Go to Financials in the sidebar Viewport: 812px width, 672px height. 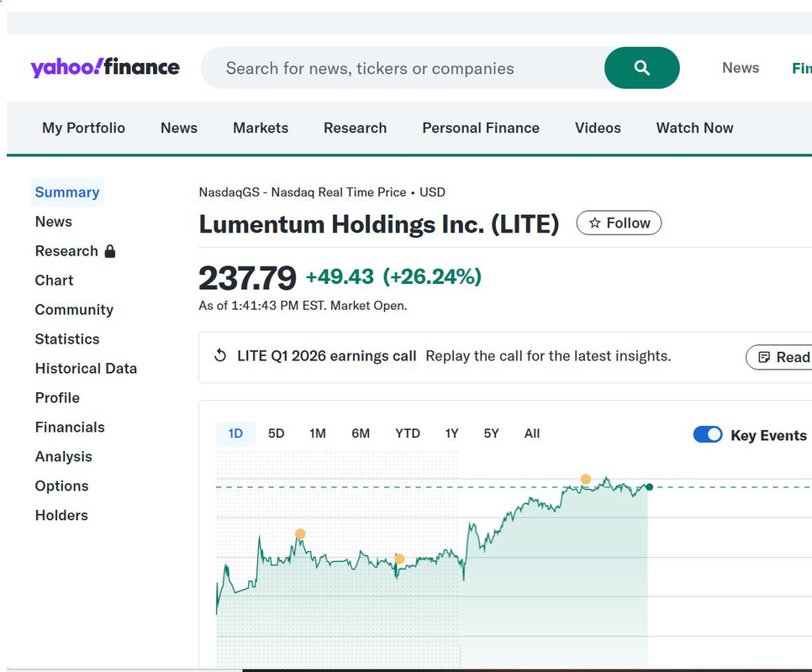click(70, 428)
